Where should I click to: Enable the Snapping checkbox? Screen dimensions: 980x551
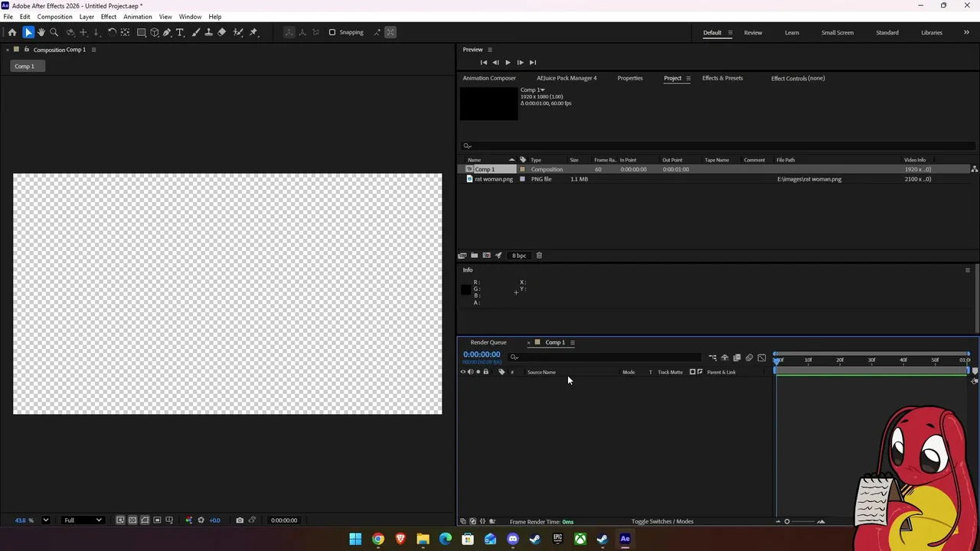coord(332,32)
